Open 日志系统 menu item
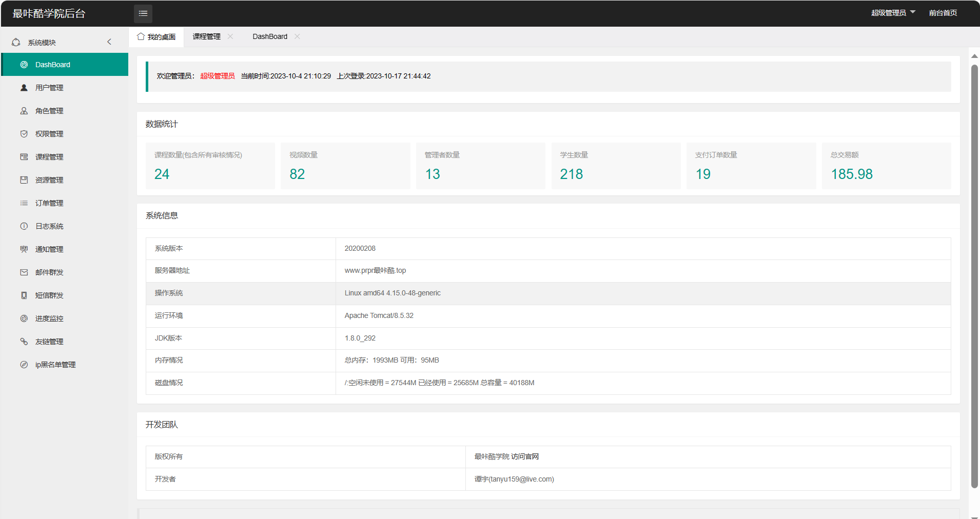Image resolution: width=980 pixels, height=519 pixels. 65,226
